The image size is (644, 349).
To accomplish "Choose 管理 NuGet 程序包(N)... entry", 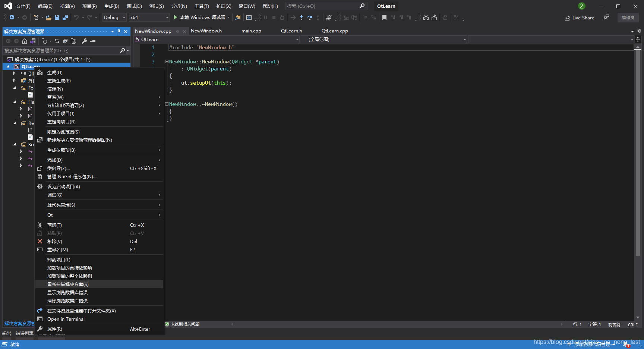I will click(100, 177).
